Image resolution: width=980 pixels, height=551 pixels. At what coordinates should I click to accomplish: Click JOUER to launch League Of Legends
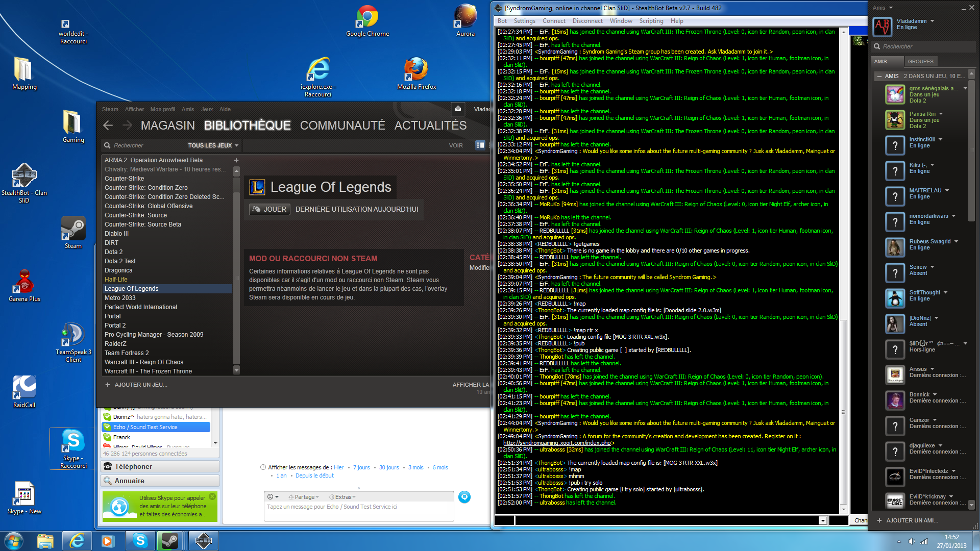(269, 209)
